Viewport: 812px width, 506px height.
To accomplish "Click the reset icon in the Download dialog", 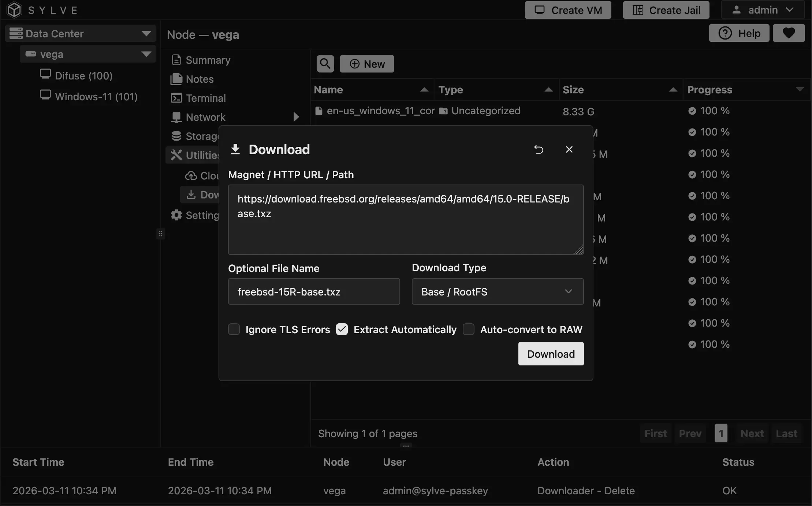I will (539, 149).
